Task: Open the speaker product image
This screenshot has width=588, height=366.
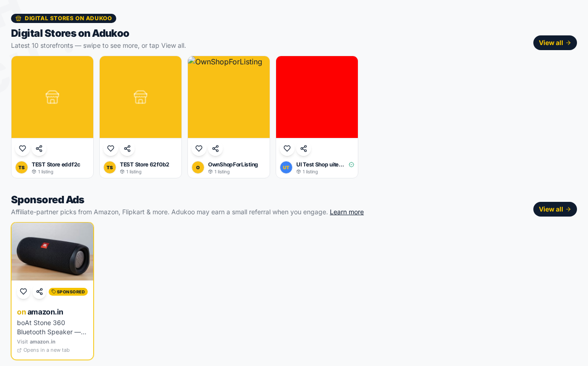Action: (52, 252)
